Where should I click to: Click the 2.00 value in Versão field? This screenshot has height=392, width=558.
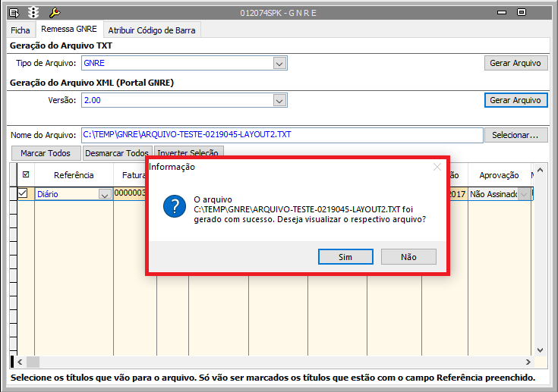tap(92, 100)
